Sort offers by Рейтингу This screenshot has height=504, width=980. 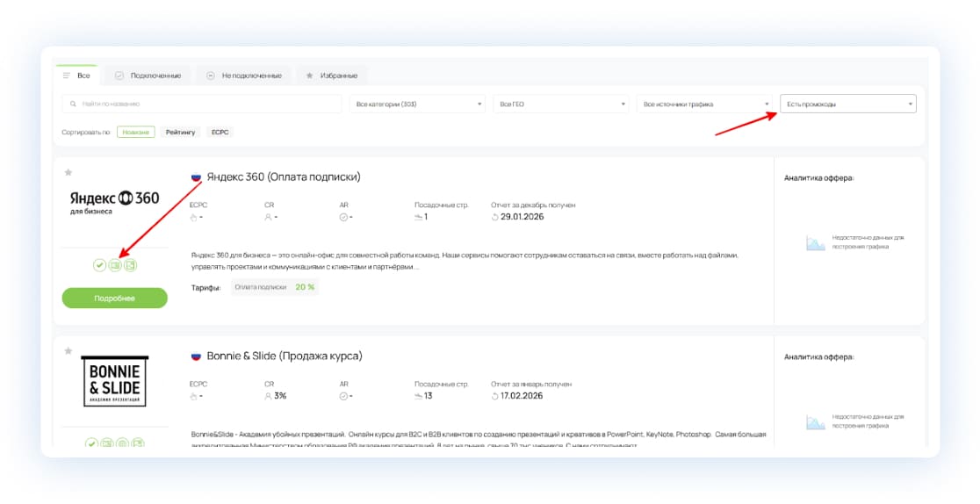pyautogui.click(x=182, y=132)
